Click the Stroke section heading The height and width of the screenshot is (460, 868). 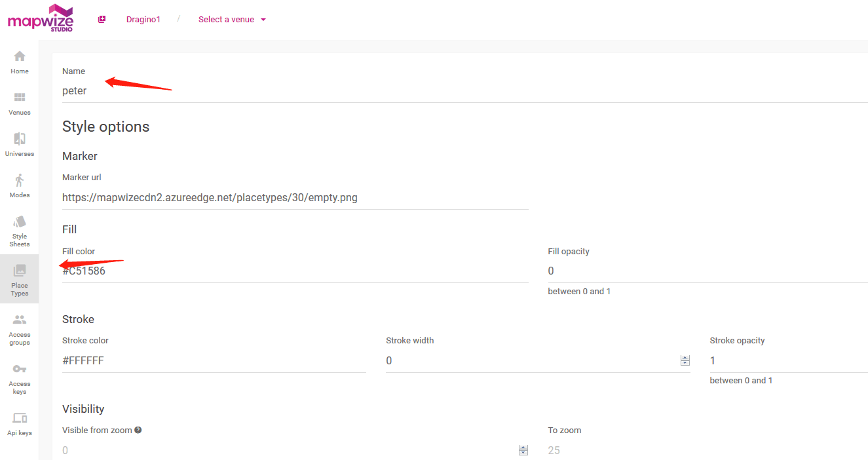coord(78,319)
